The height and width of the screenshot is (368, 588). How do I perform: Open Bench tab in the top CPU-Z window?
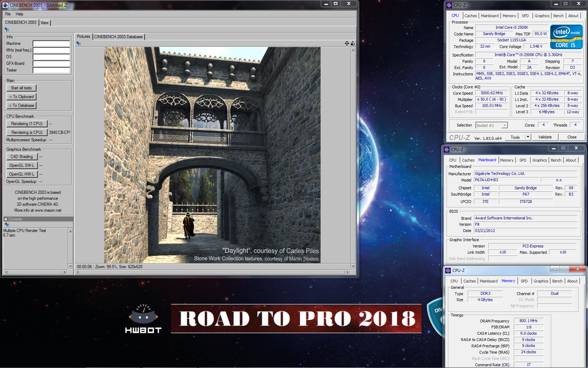click(558, 16)
